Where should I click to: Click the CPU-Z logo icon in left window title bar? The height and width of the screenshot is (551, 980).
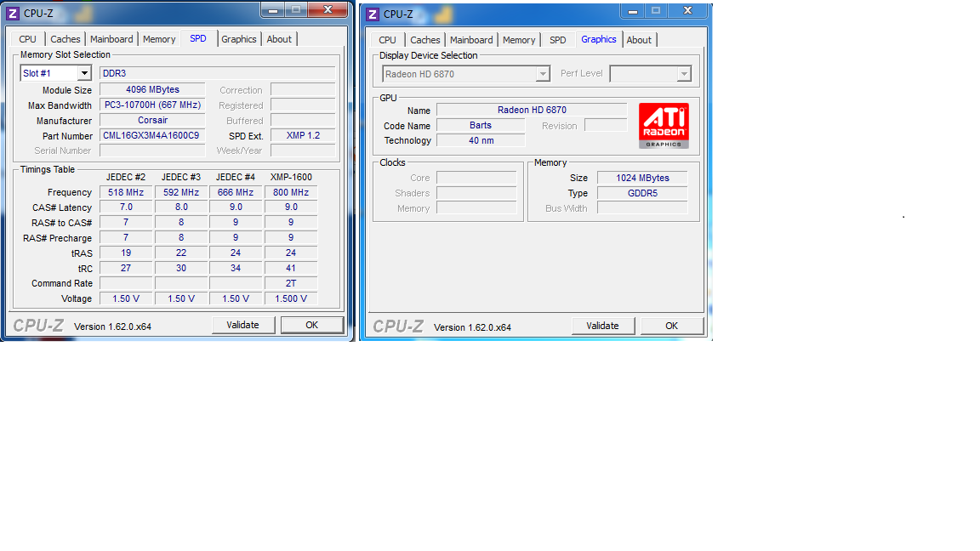(13, 13)
